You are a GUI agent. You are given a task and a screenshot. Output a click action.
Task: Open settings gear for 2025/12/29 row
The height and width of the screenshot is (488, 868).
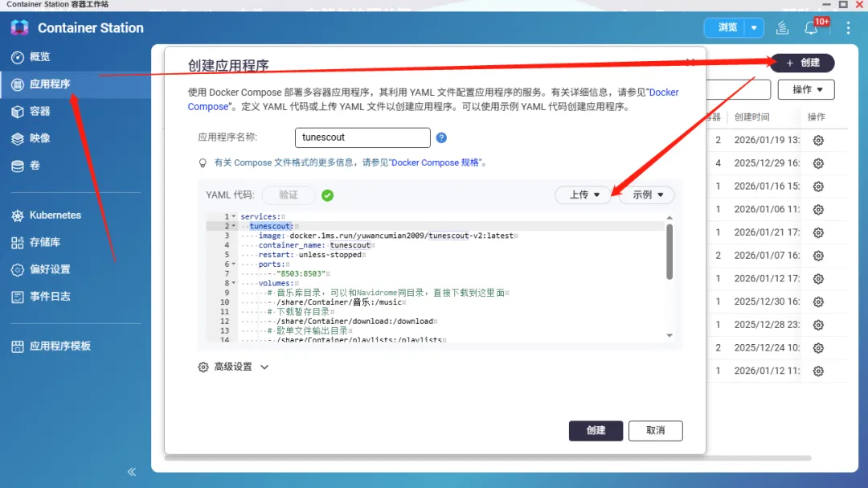click(x=818, y=163)
